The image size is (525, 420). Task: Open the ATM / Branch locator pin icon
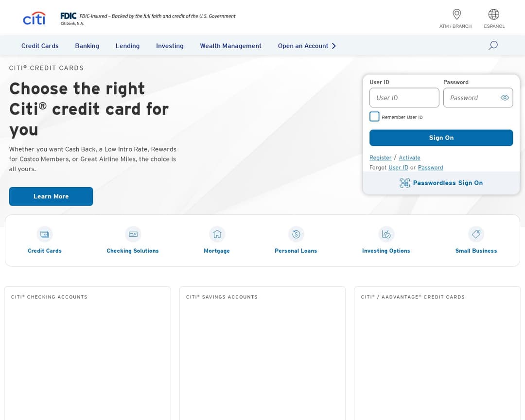(456, 15)
